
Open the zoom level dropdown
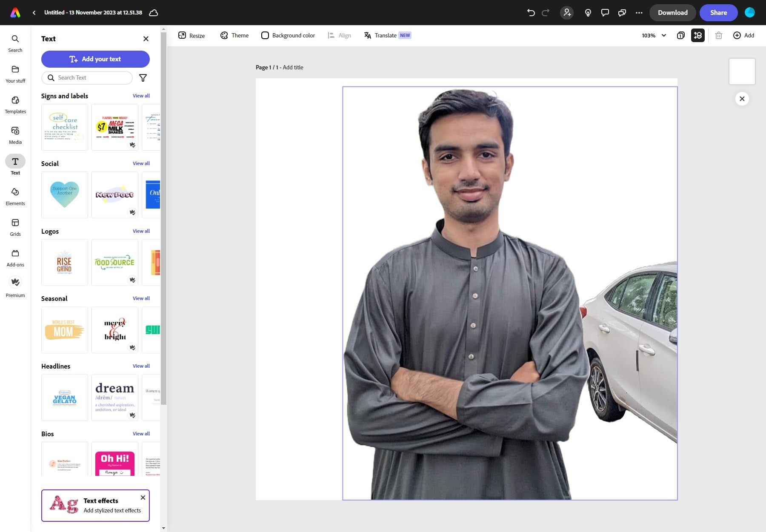tap(654, 35)
